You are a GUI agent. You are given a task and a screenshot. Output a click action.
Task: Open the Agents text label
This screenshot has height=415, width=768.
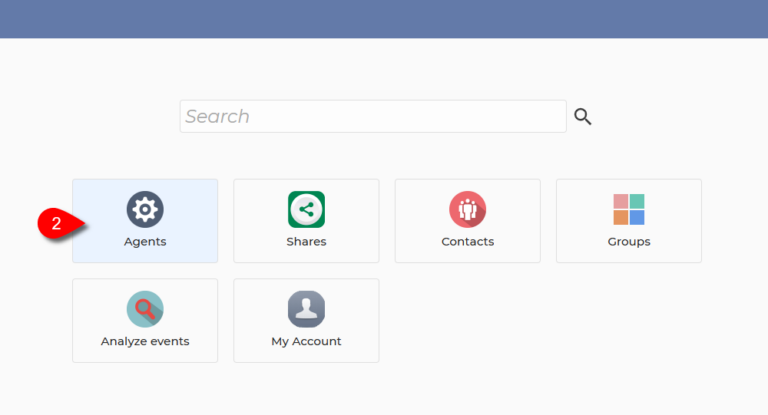[x=145, y=242]
